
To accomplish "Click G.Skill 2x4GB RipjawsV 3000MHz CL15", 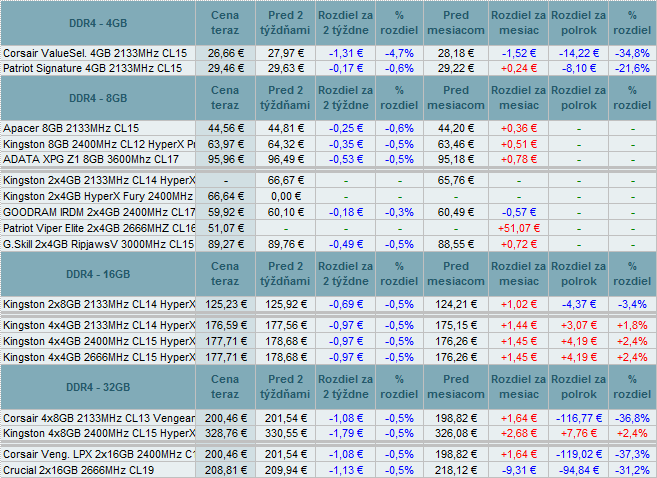I will pyautogui.click(x=98, y=244).
